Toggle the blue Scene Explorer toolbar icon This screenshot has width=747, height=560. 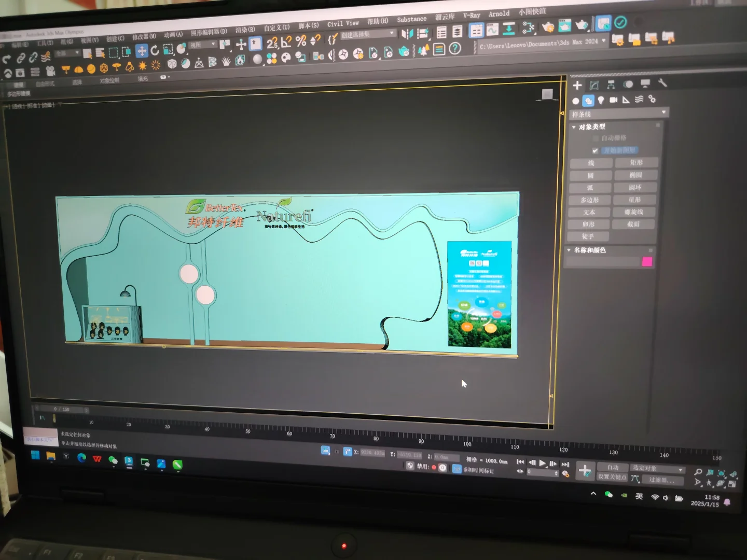(x=476, y=31)
